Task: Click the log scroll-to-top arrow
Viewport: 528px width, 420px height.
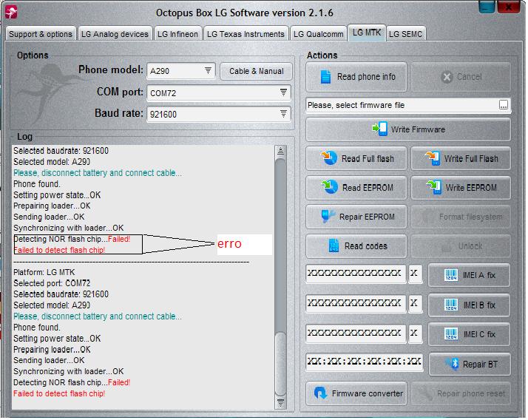Action: pos(280,151)
